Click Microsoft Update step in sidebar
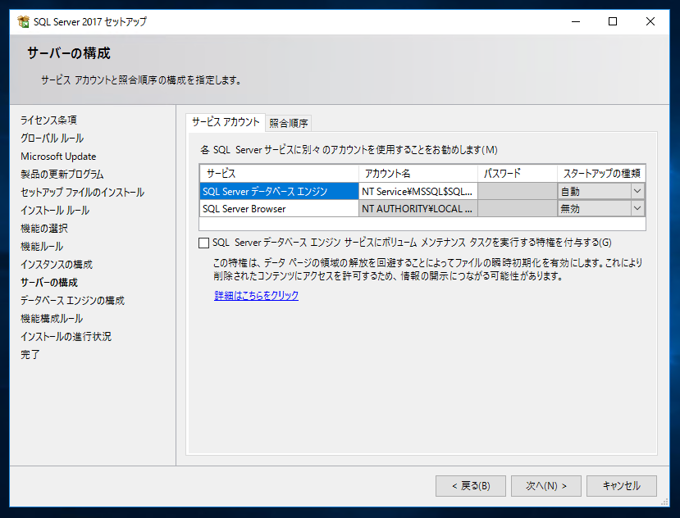The image size is (680, 518). [58, 157]
